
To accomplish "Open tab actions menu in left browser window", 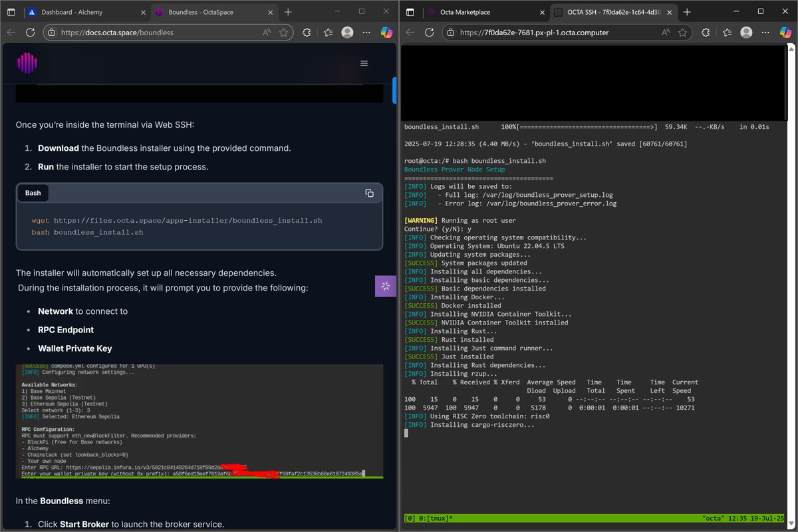I will coord(11,12).
